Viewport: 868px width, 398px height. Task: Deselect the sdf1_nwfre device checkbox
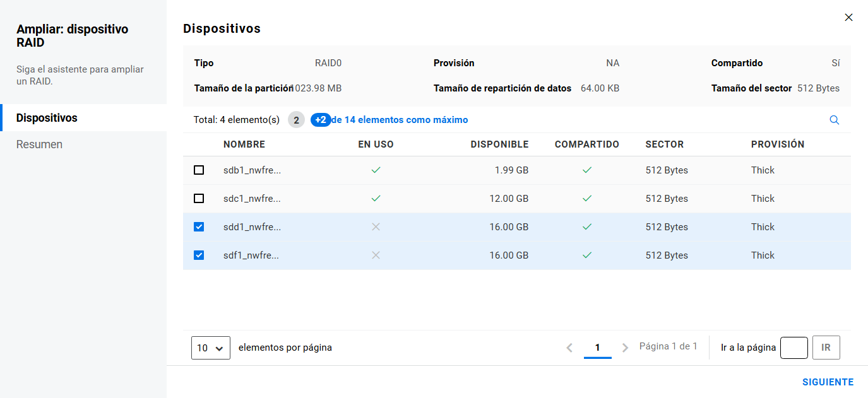(x=199, y=255)
